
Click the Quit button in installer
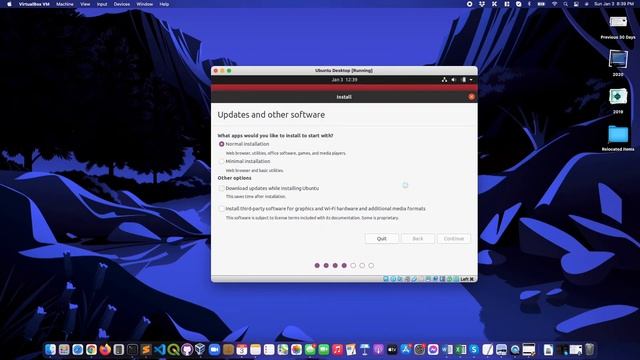coord(381,238)
